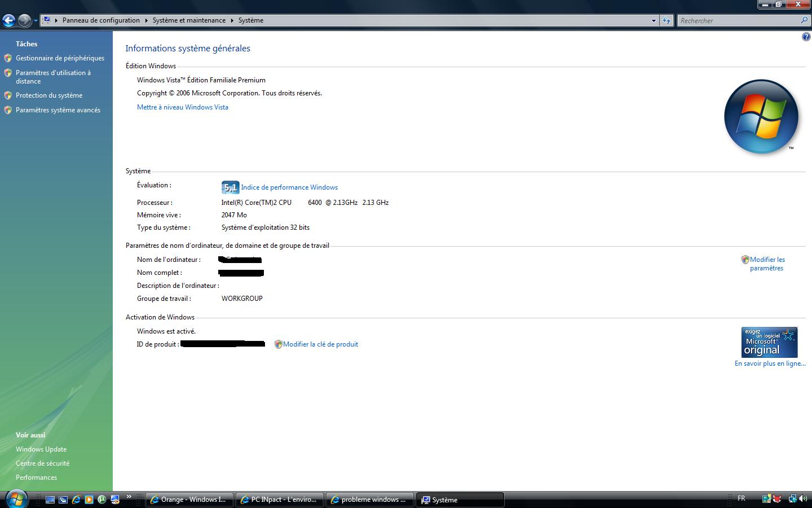
Task: Expand the quick launch overflow chevron
Action: click(x=129, y=497)
